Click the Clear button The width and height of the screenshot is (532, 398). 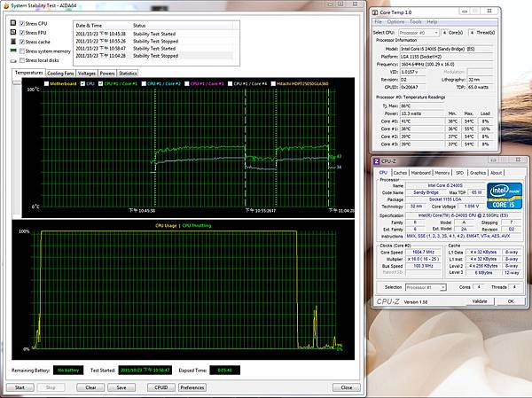pos(90,387)
